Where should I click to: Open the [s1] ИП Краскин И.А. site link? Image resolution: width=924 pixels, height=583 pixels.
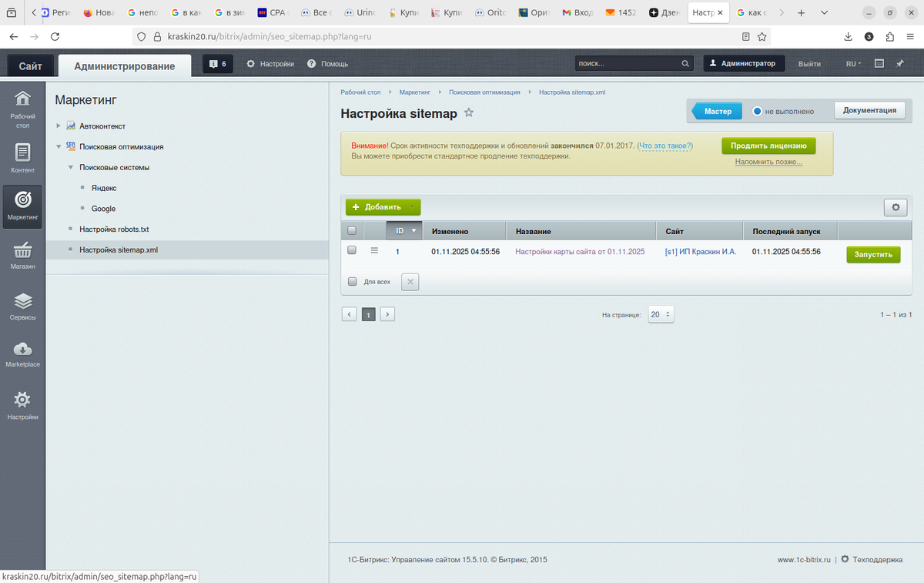[701, 251]
